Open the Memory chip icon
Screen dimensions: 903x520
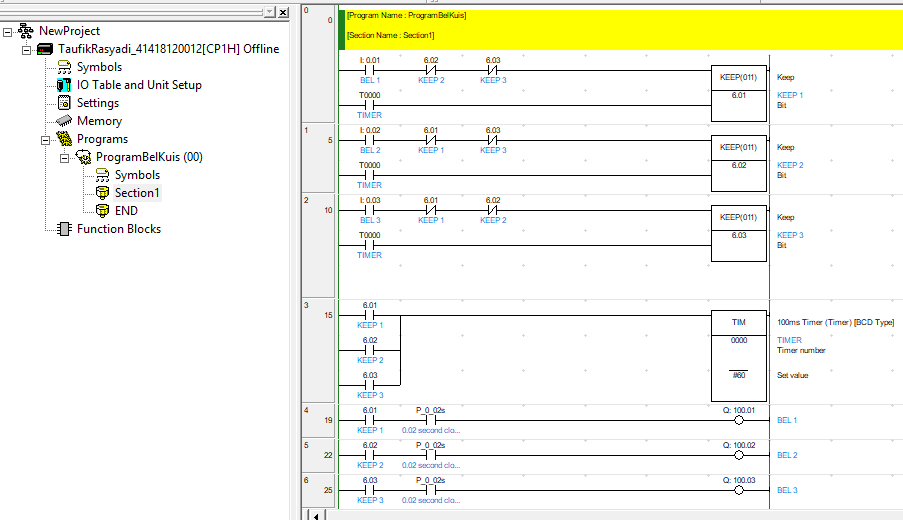coord(64,121)
